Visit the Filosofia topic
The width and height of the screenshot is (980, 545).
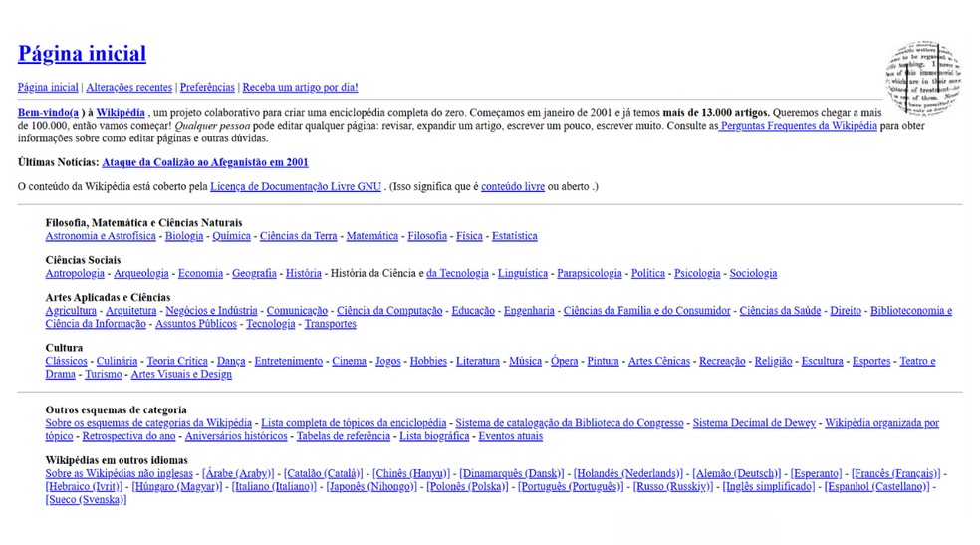[427, 235]
